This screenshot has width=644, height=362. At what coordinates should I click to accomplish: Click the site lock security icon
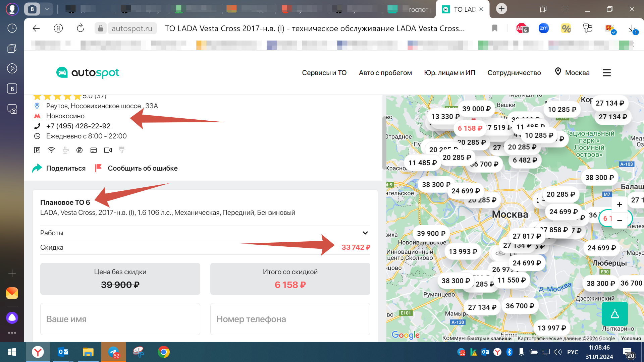(100, 28)
